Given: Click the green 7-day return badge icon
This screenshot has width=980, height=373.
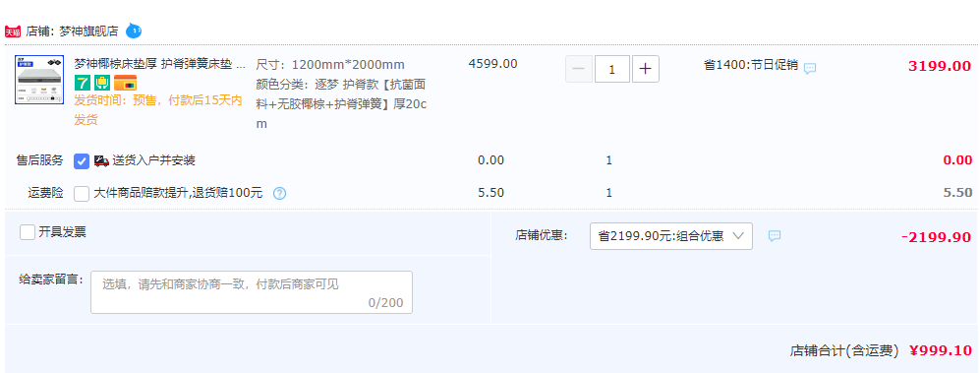Looking at the screenshot, I should tap(83, 83).
